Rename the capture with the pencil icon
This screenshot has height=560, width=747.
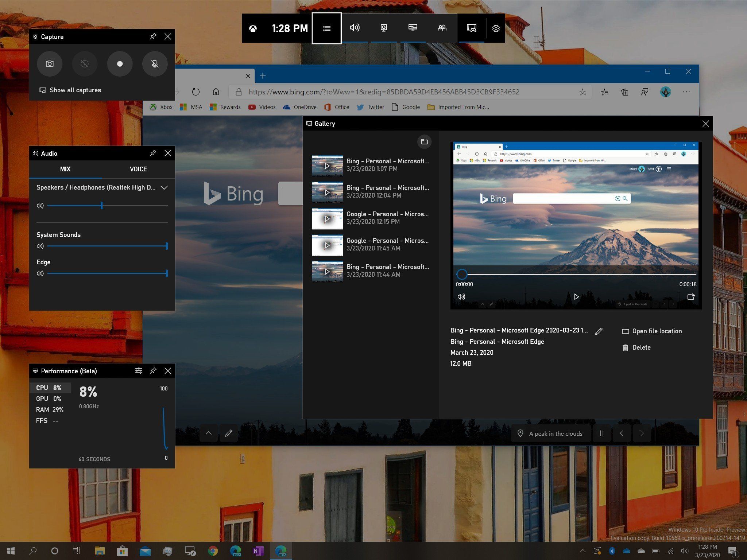(x=599, y=331)
